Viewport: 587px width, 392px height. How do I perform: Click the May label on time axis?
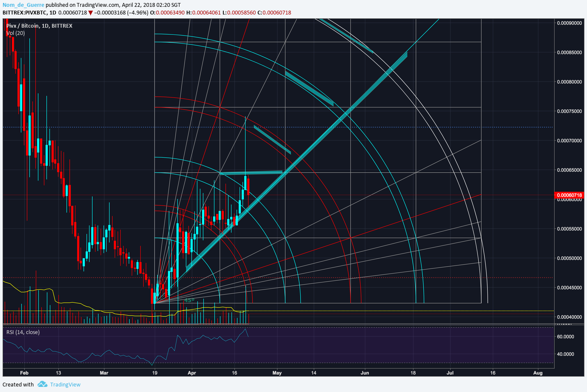(x=277, y=373)
